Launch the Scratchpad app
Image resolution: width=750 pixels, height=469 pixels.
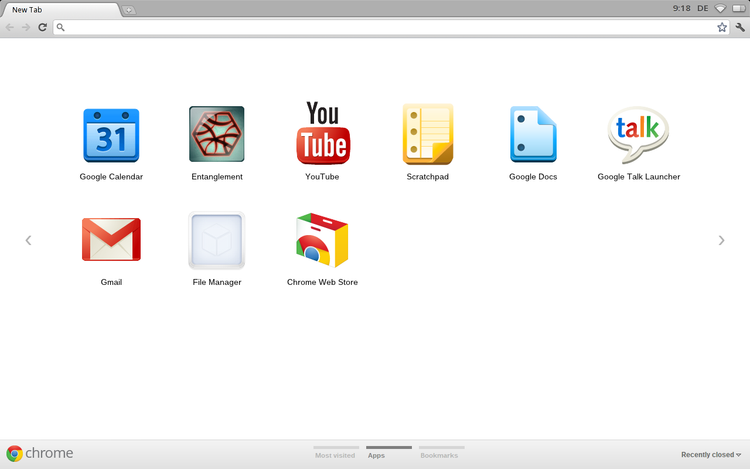click(x=427, y=135)
